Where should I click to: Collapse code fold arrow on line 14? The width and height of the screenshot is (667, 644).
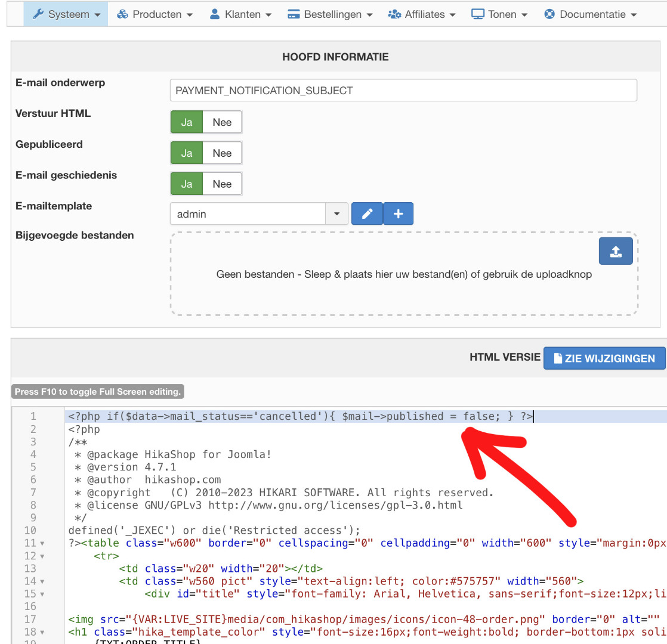[42, 581]
